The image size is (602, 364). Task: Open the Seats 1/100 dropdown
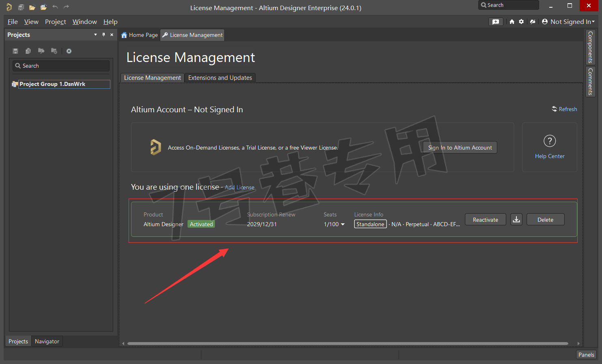coord(334,224)
